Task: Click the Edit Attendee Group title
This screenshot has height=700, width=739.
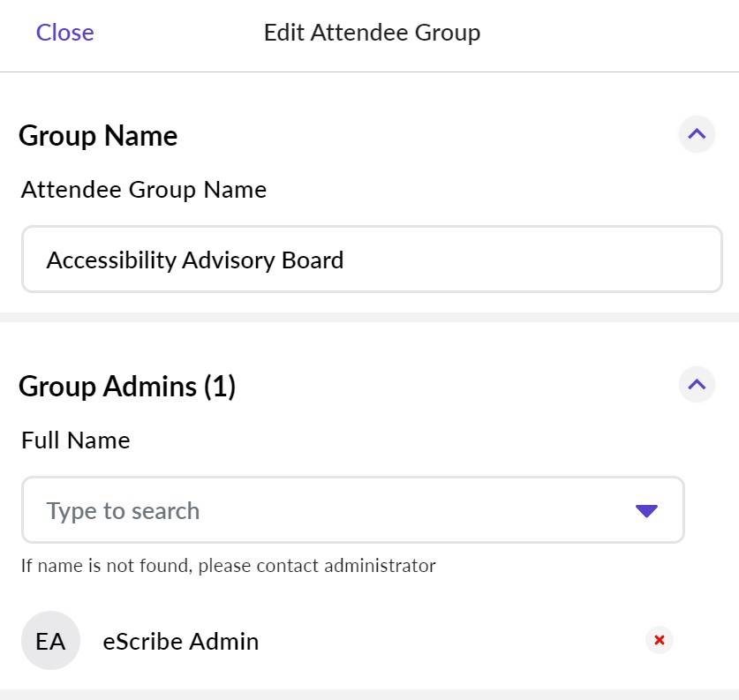Action: 372,32
